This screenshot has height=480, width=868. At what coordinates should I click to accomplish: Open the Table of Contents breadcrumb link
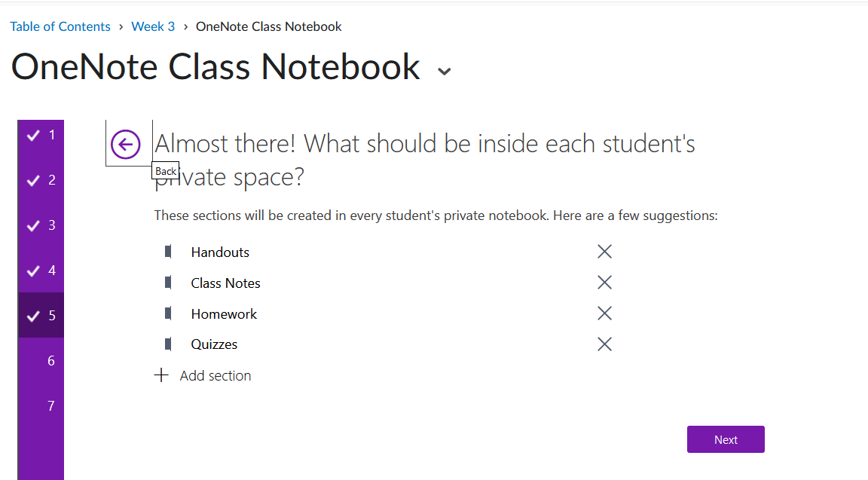coord(60,26)
